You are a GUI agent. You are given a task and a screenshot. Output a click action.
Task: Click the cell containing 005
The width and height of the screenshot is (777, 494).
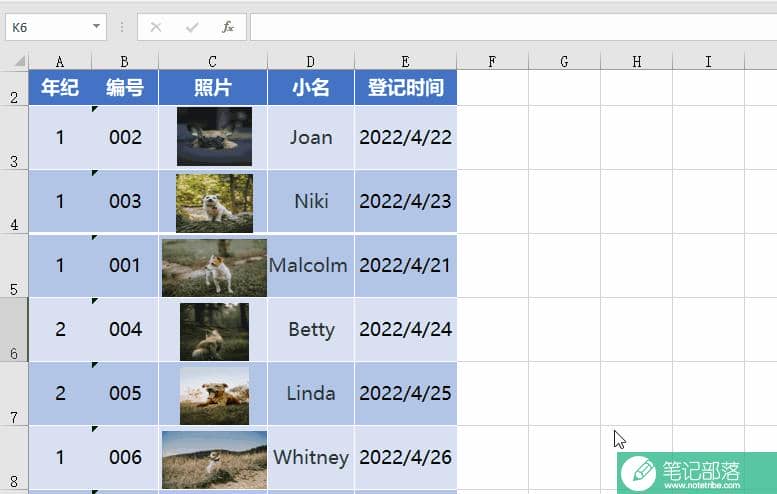pos(125,393)
